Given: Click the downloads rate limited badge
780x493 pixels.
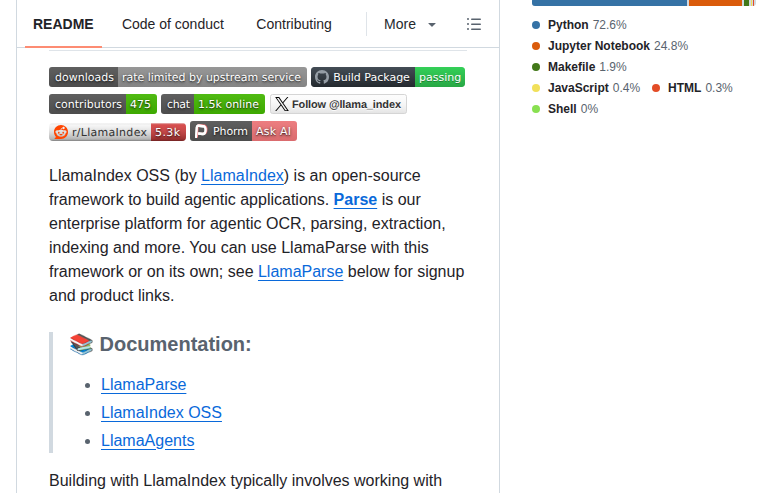Looking at the screenshot, I should click(x=178, y=77).
